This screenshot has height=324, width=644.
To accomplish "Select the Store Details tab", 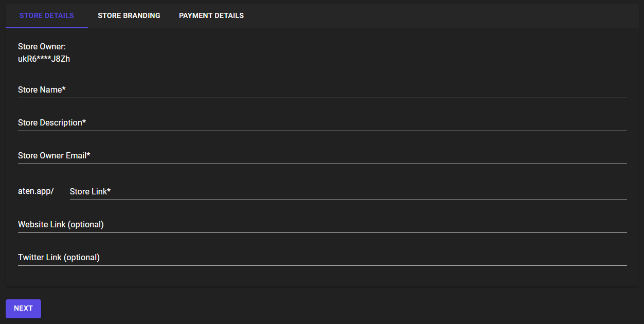I will click(x=46, y=16).
